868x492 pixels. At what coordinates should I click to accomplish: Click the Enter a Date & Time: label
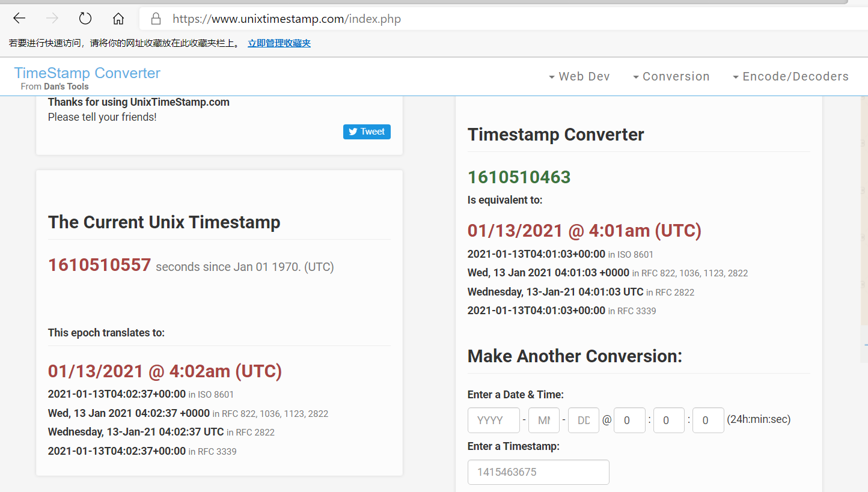pyautogui.click(x=516, y=395)
